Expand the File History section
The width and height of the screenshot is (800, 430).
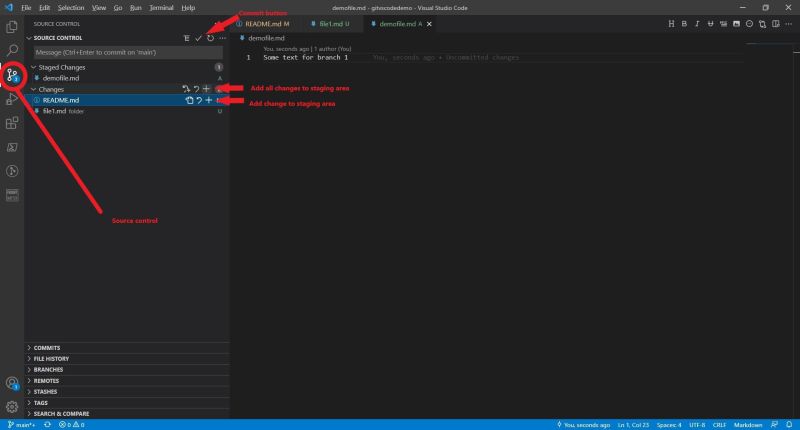tap(128, 359)
